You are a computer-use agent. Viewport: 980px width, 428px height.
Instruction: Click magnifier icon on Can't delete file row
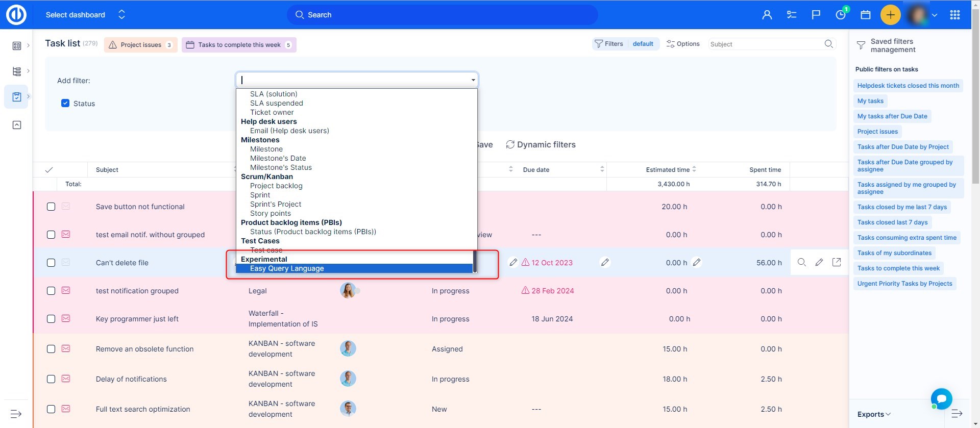[801, 262]
